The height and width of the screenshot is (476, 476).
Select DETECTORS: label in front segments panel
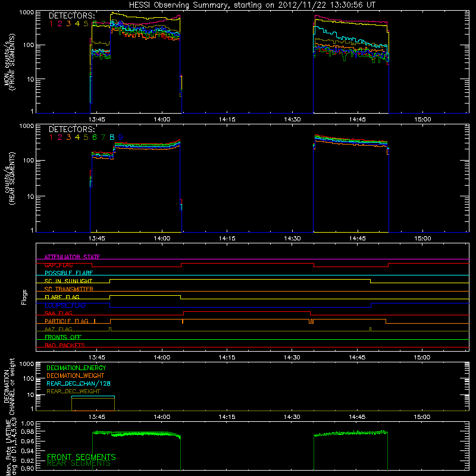pyautogui.click(x=71, y=16)
